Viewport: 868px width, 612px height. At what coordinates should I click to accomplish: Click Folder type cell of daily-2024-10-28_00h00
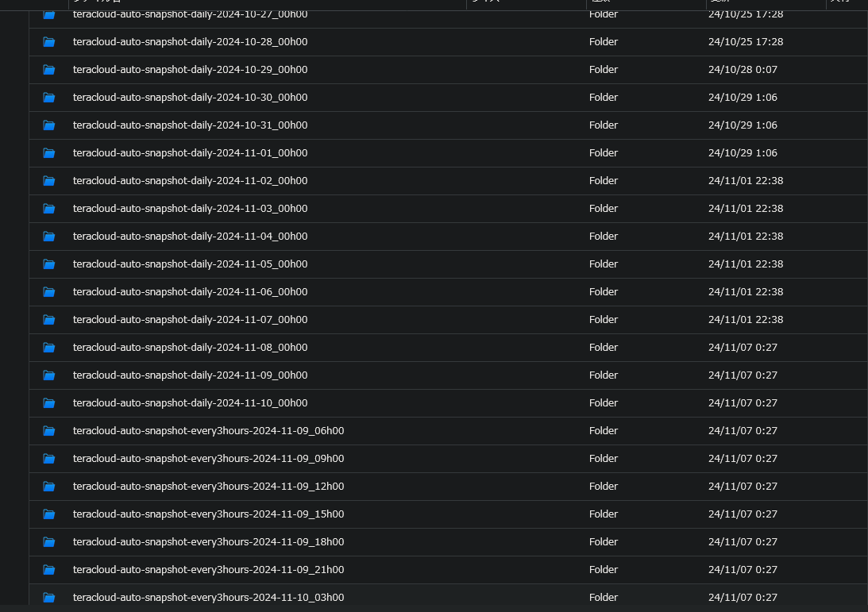click(x=604, y=42)
